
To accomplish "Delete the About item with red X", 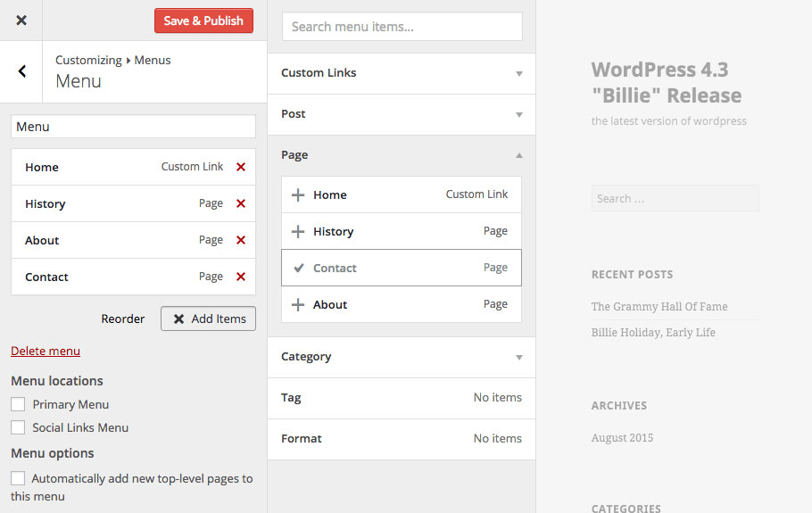I will tap(241, 240).
